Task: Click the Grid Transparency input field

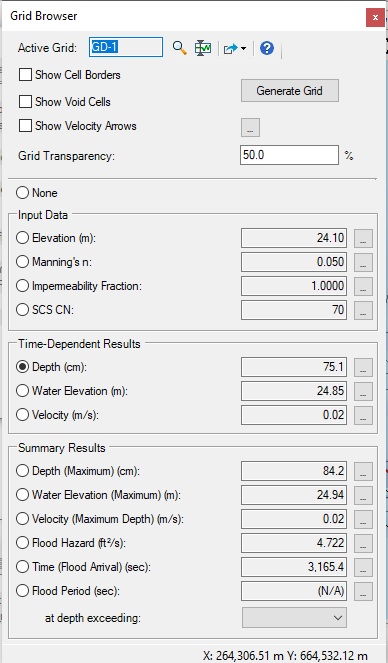Action: 289,155
